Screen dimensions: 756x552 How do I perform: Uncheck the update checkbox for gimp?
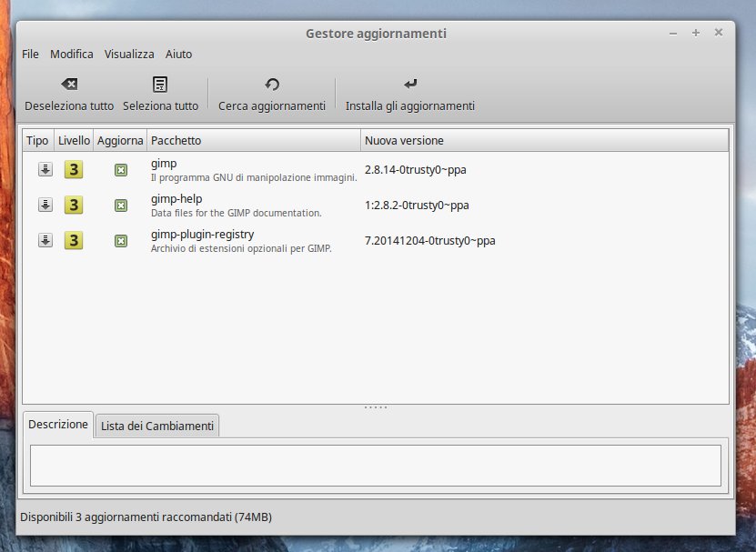[121, 170]
